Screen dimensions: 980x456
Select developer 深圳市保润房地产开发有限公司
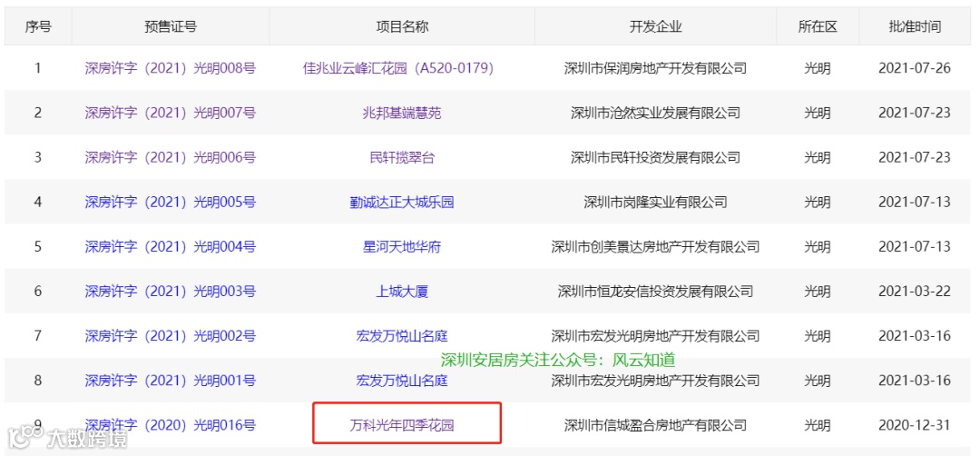[x=656, y=68]
